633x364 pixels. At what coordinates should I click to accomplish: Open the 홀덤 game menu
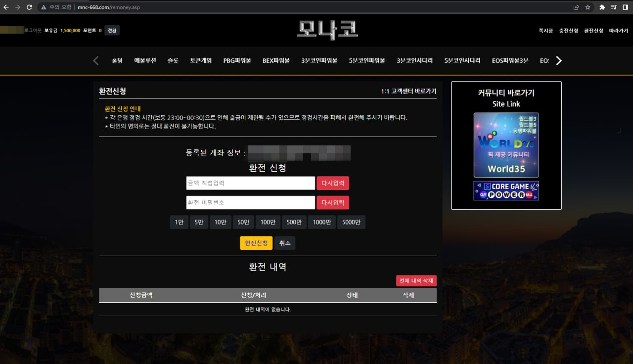tap(117, 61)
